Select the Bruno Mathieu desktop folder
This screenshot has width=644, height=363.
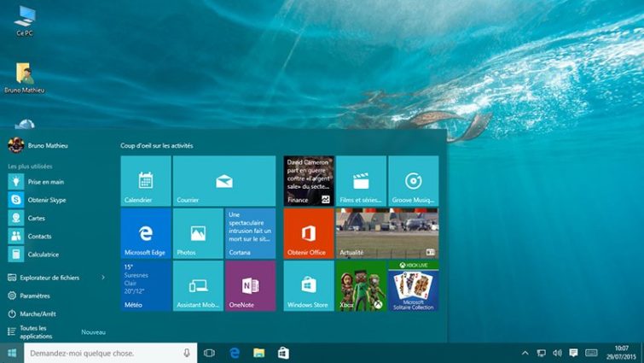[x=25, y=78]
